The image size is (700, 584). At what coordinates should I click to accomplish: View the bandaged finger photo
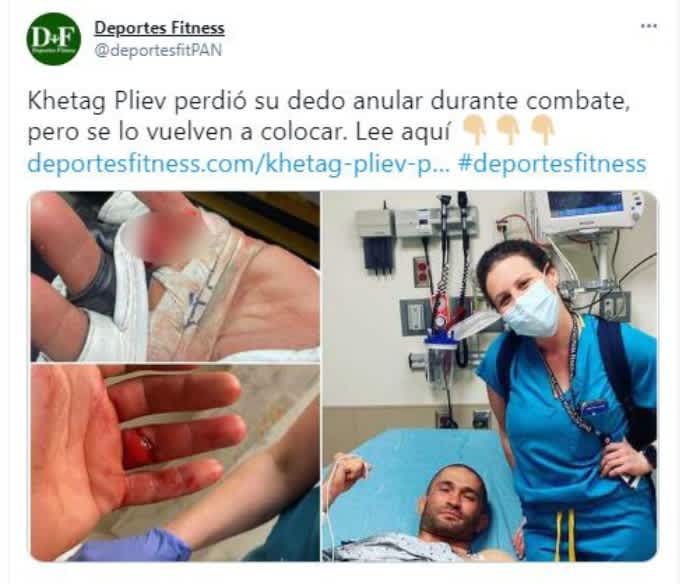pyautogui.click(x=175, y=276)
